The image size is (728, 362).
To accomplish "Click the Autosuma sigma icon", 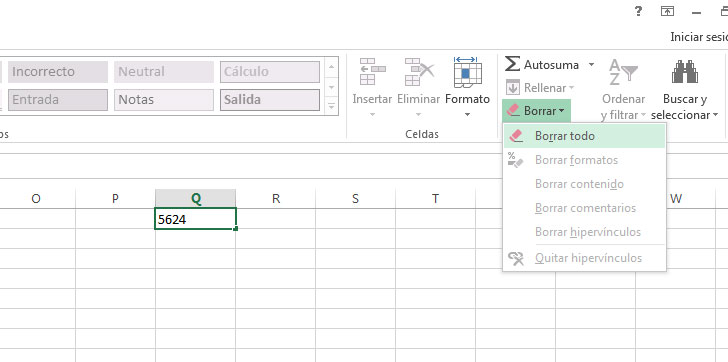I will point(512,64).
